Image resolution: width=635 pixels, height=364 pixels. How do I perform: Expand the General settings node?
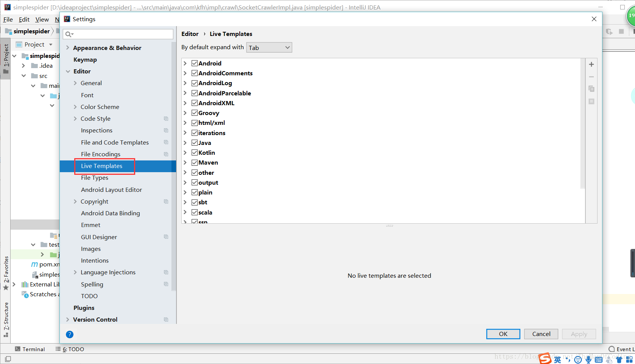coord(75,83)
